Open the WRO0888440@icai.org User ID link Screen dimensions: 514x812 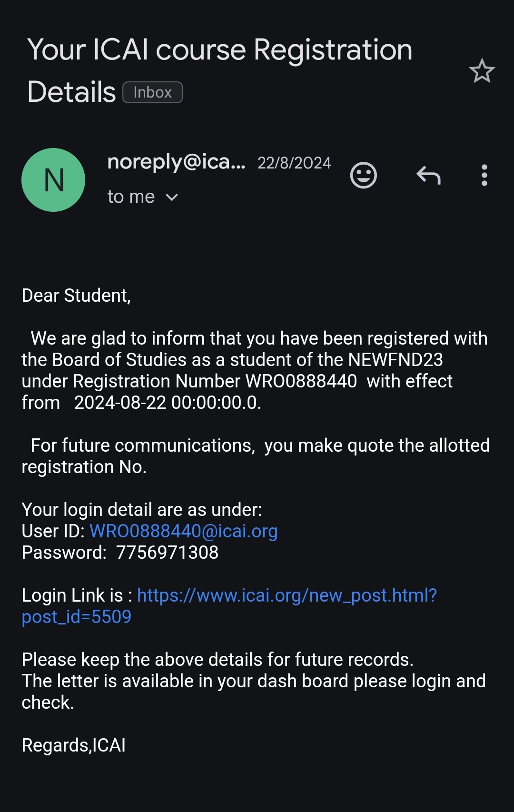point(184,531)
